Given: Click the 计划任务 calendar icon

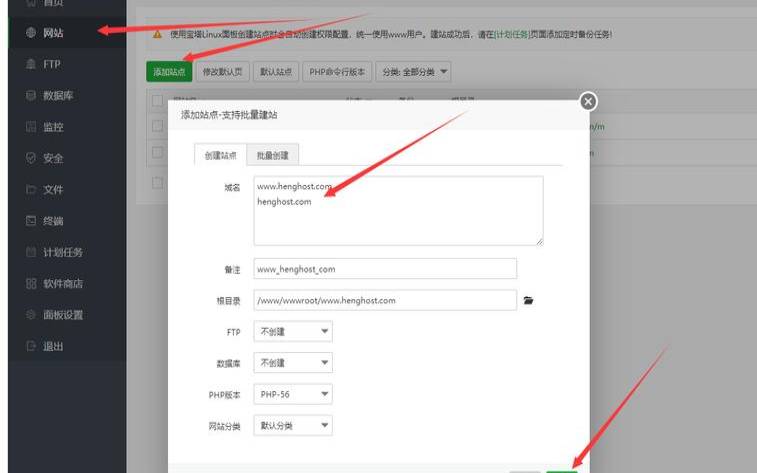Looking at the screenshot, I should pos(31,252).
